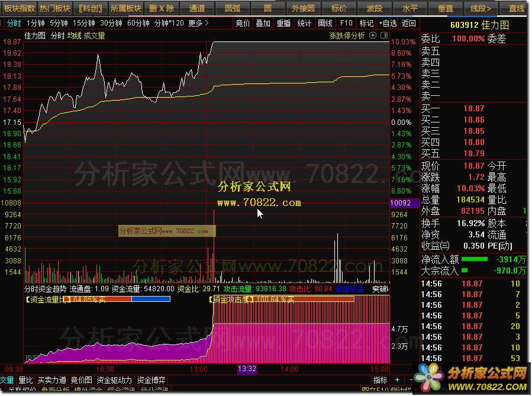
Task: Click the plus button next to 指标
Action: click(x=398, y=380)
